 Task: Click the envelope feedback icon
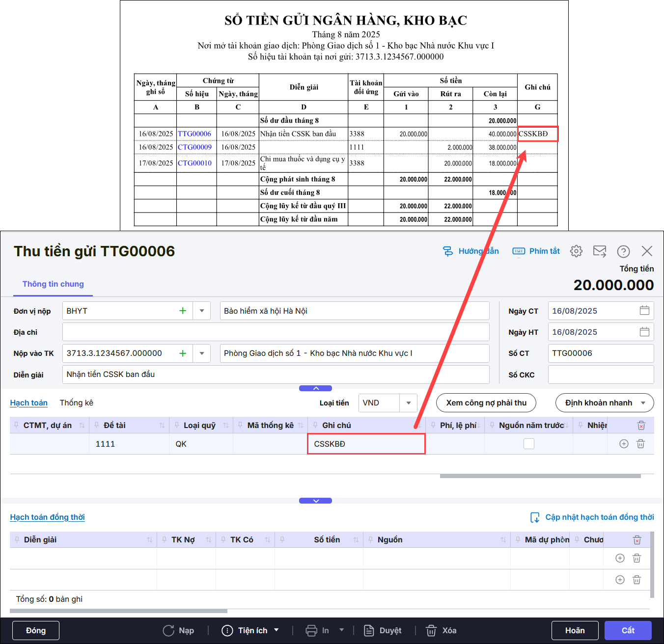click(600, 251)
